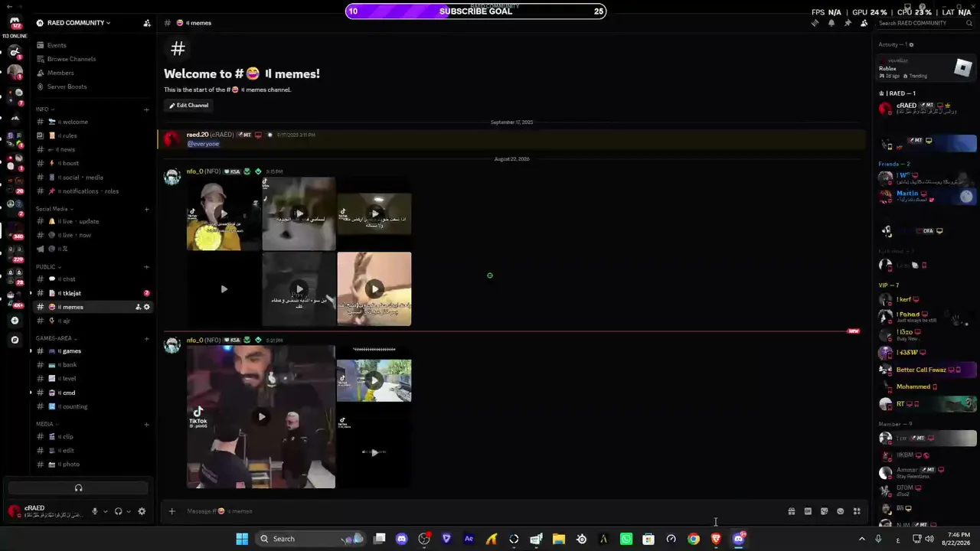Screen dimensions: 980x551
Task: Click the message attachment plus button
Action: point(172,511)
